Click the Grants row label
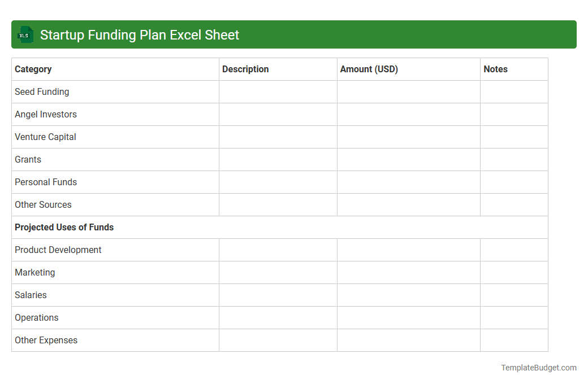 (28, 159)
